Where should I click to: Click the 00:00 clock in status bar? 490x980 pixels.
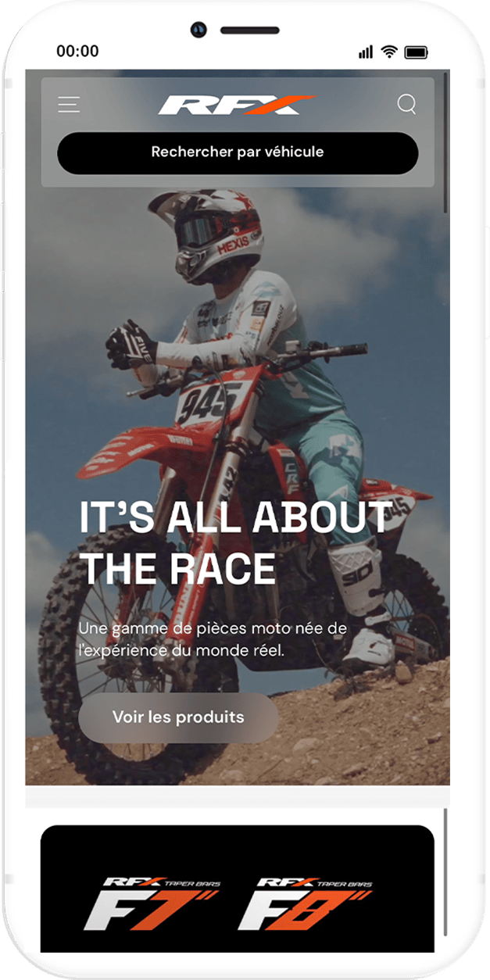77,52
